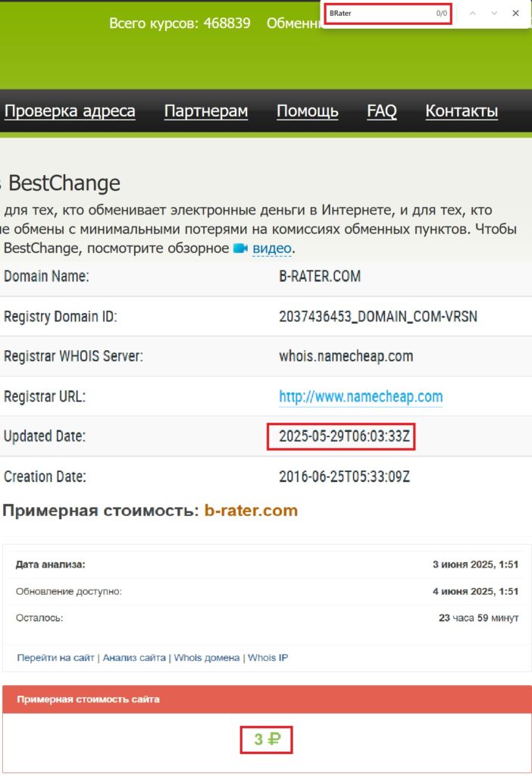Open the "Помощь" menu item
Viewport: 532px width, 776px height.
[x=308, y=111]
